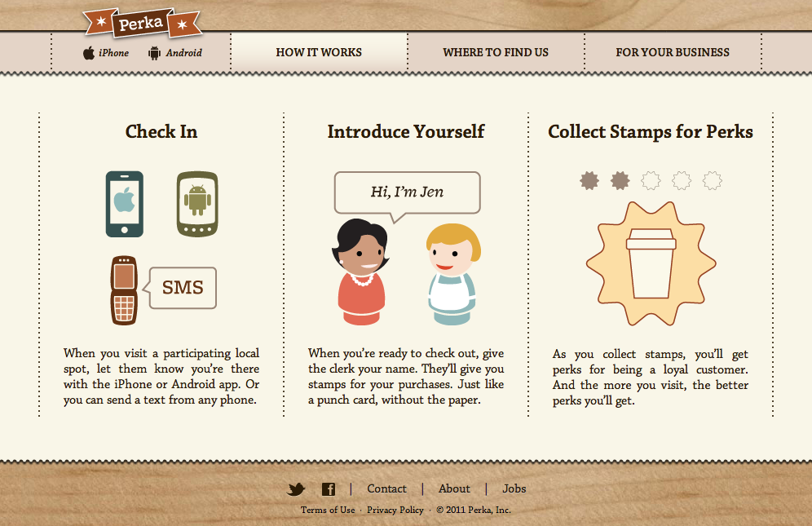
Task: Click the first filled stamp star
Action: [589, 180]
